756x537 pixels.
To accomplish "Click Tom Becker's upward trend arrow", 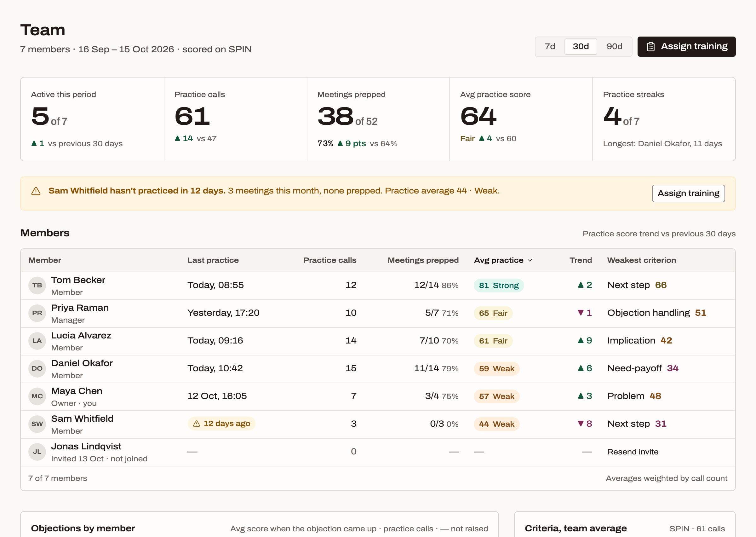I will pos(581,285).
